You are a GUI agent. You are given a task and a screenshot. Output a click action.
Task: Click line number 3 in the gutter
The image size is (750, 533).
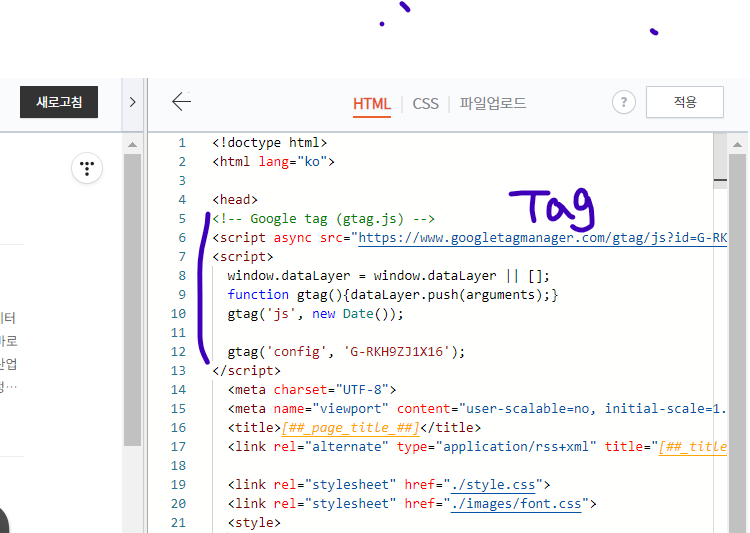click(x=182, y=181)
